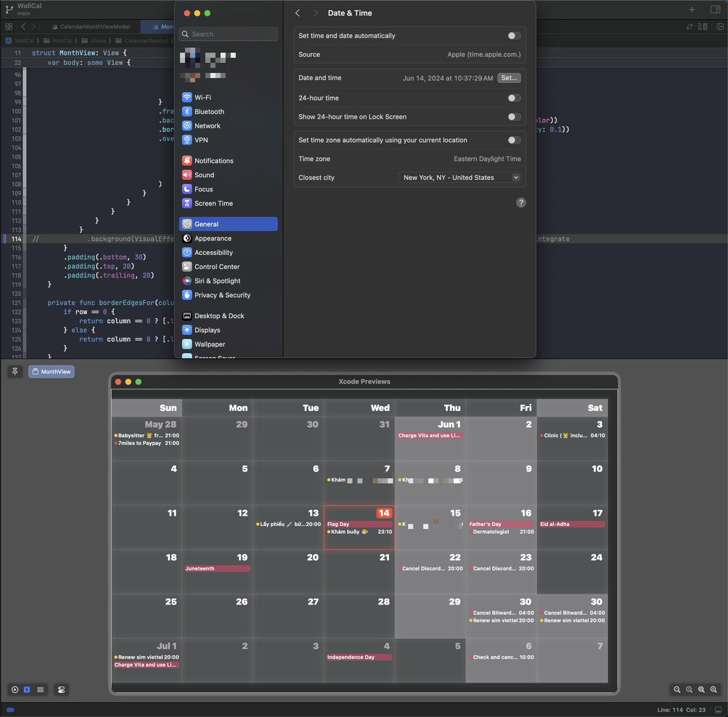Open Displays settings in sidebar
The height and width of the screenshot is (717, 728).
228,330
